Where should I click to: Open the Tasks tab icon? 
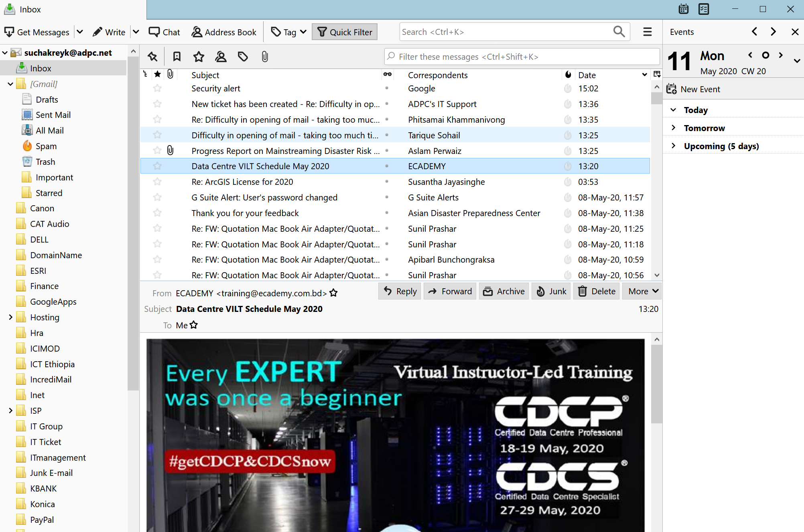704,9
